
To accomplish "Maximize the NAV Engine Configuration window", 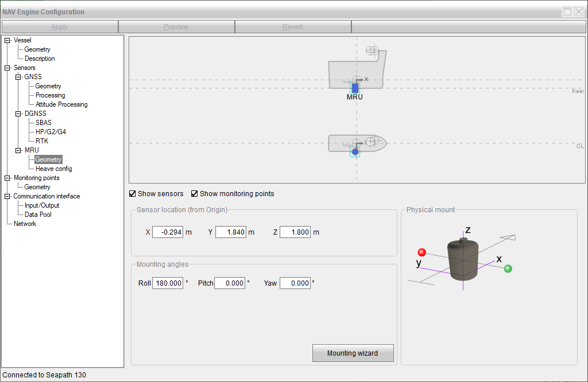I will pyautogui.click(x=567, y=11).
